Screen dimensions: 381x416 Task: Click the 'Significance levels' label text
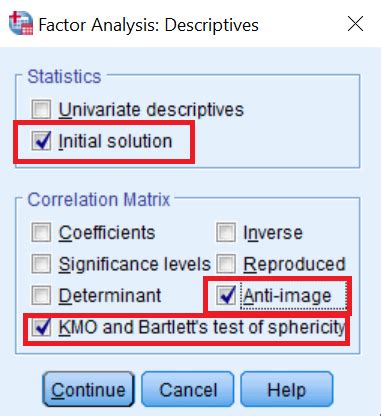point(135,264)
